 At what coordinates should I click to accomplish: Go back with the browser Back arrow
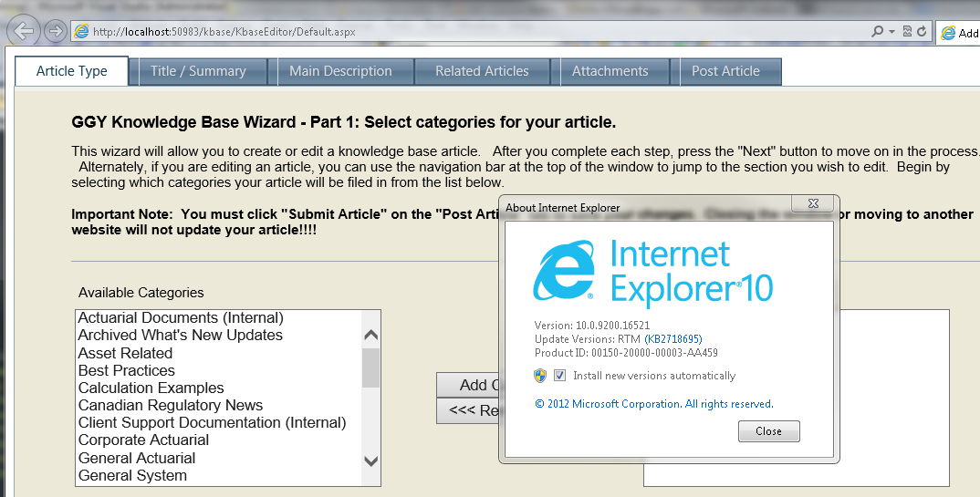[x=23, y=31]
